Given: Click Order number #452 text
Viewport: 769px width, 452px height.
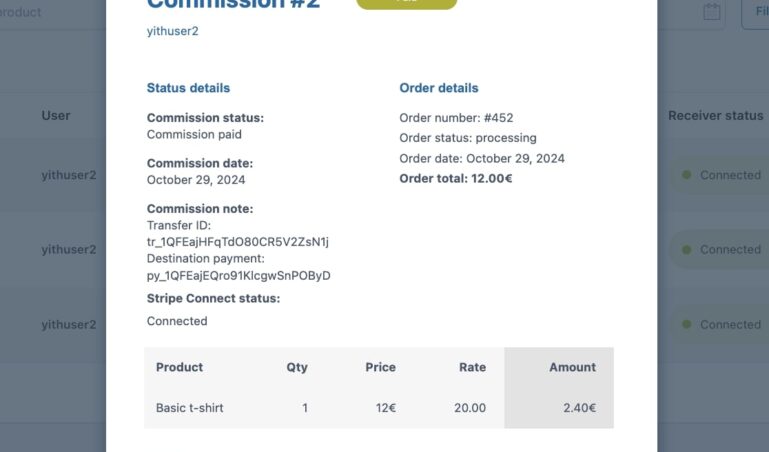Looking at the screenshot, I should (456, 118).
